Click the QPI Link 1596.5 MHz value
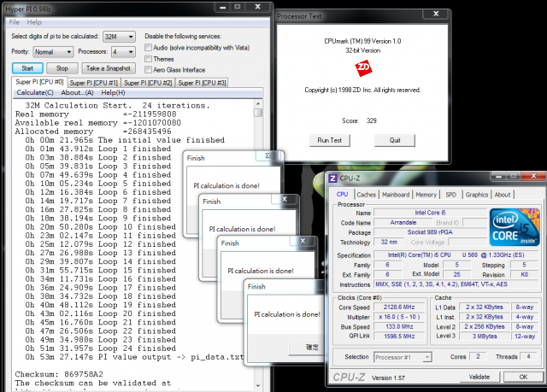This screenshot has width=547, height=392. coord(399,336)
